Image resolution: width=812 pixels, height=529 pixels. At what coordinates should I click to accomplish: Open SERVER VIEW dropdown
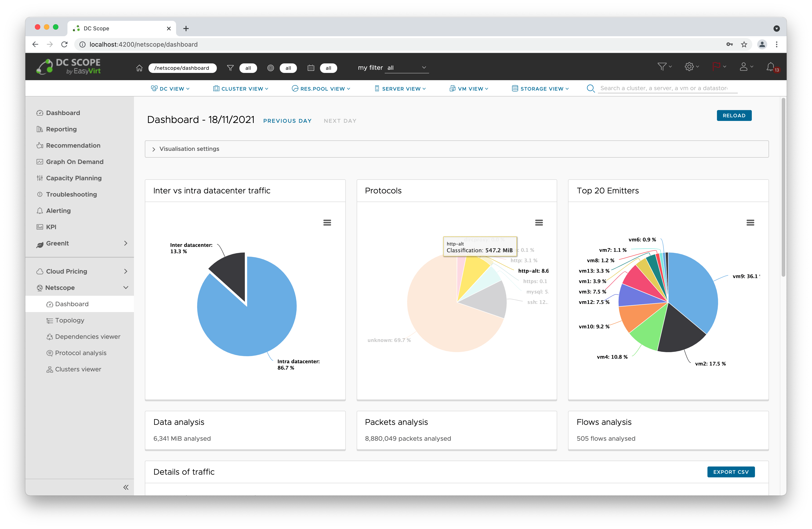point(400,89)
